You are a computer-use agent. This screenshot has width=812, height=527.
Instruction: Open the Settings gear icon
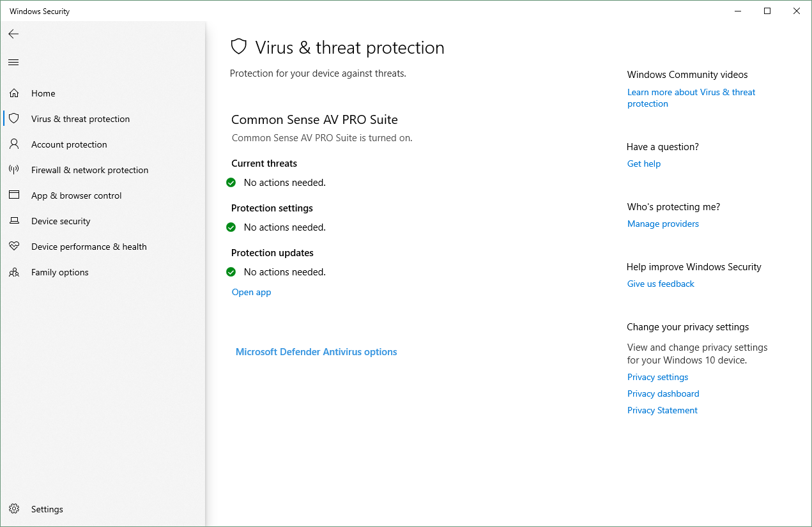tap(14, 509)
